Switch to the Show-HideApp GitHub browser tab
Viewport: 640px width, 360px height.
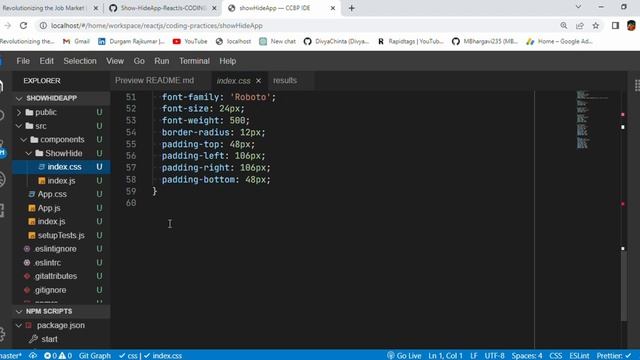pyautogui.click(x=163, y=8)
